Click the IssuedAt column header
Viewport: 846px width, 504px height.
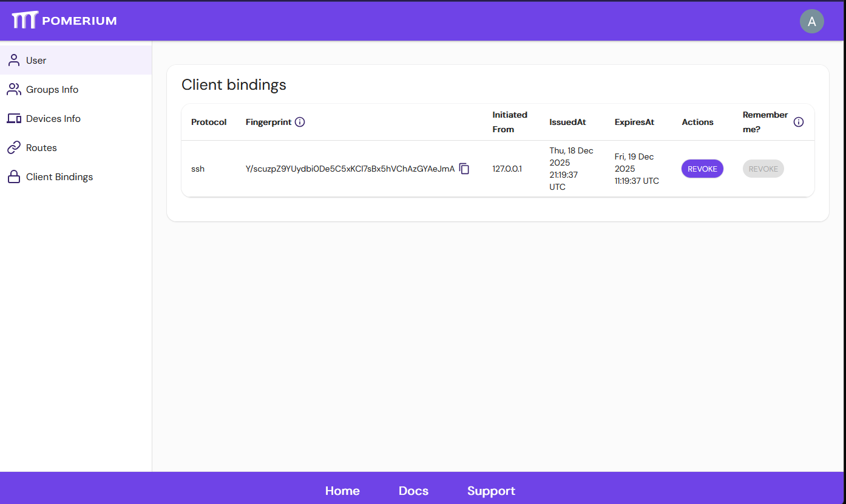pyautogui.click(x=567, y=122)
